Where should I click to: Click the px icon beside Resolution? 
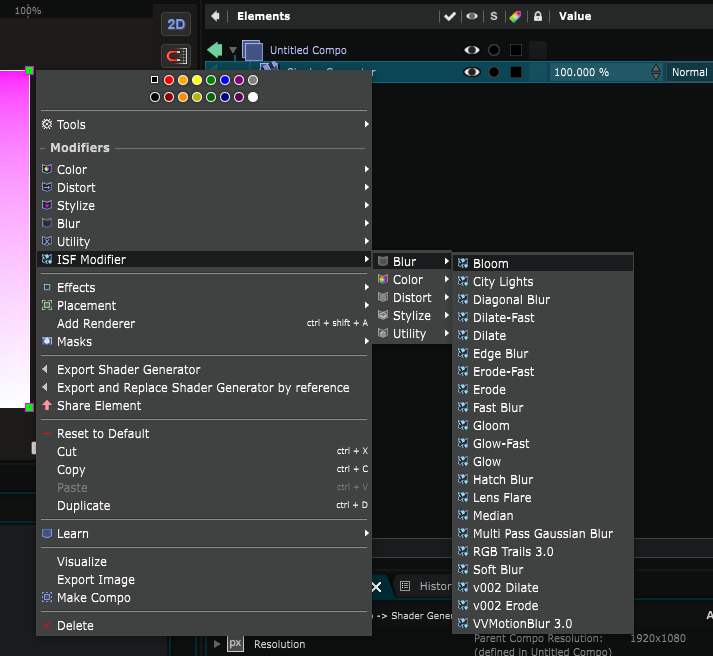pyautogui.click(x=235, y=644)
